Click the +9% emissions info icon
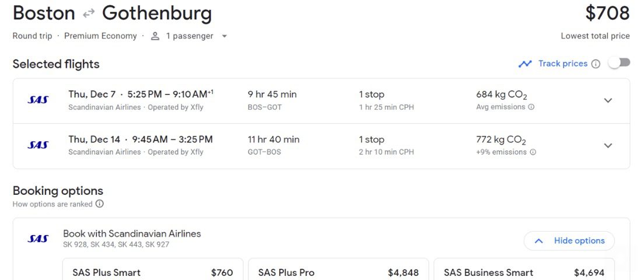 [x=533, y=152]
